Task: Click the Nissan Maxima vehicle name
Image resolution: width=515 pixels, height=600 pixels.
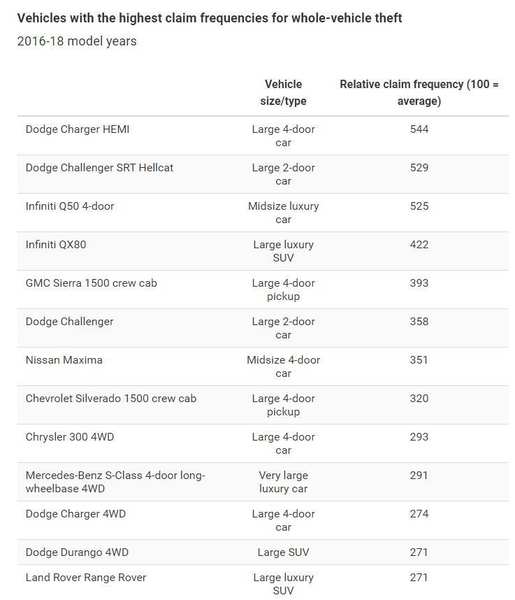Action: coord(64,360)
